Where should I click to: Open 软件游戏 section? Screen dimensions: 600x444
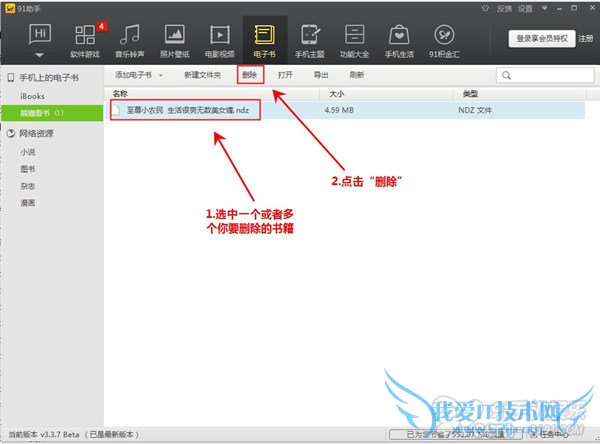point(85,41)
